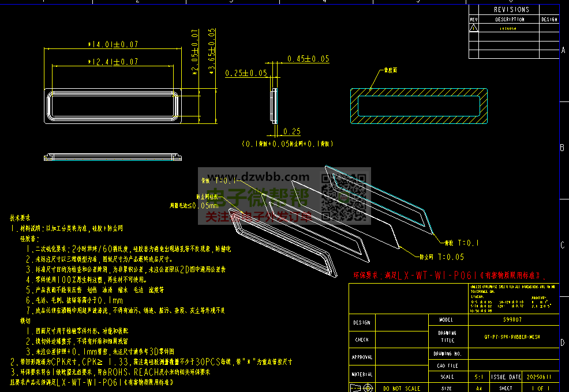This screenshot has width=569, height=392.
Task: Select the flat bottom edge view of gasket
Action: point(113,157)
